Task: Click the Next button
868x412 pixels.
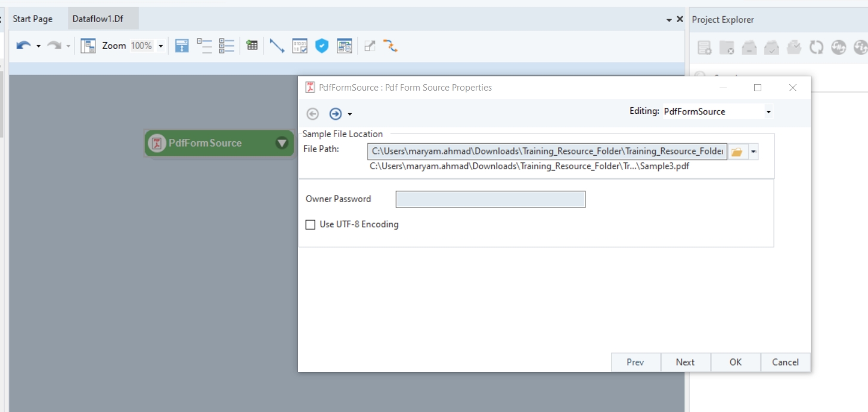Action: tap(685, 362)
